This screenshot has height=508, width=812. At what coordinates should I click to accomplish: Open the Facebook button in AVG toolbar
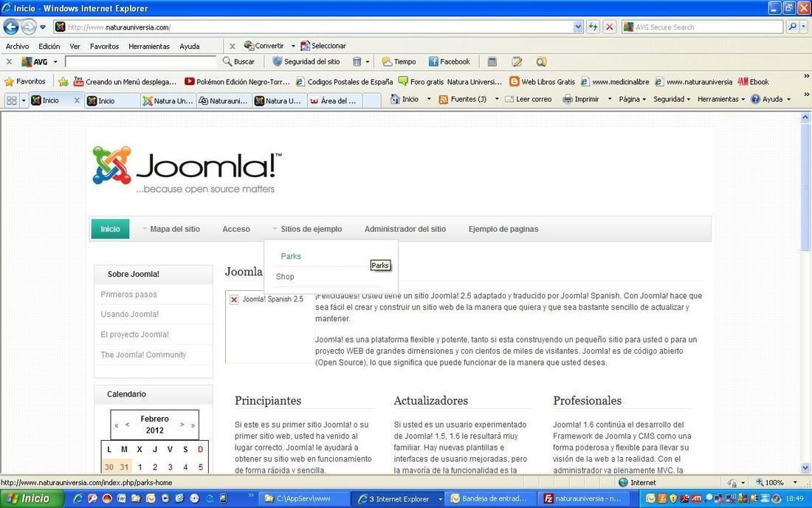pyautogui.click(x=449, y=61)
